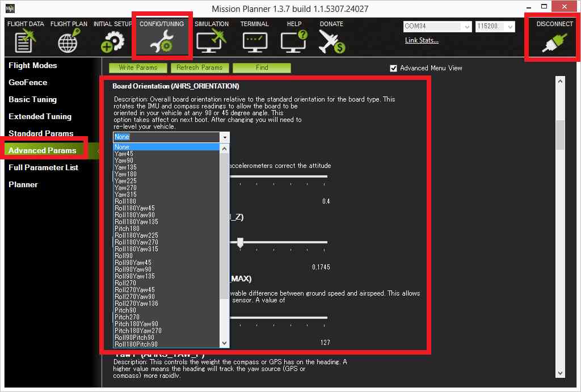Screen dimensions: 581x392
Task: Click the Donate airplane icon
Action: point(331,42)
